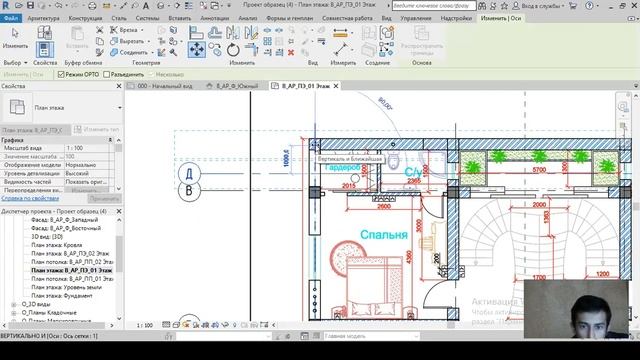The height and width of the screenshot is (360, 640).
Task: Toggle the Разъединить checkbox
Action: click(107, 74)
